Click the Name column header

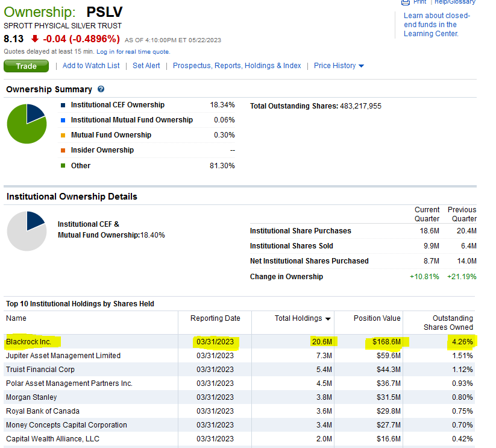[16, 318]
